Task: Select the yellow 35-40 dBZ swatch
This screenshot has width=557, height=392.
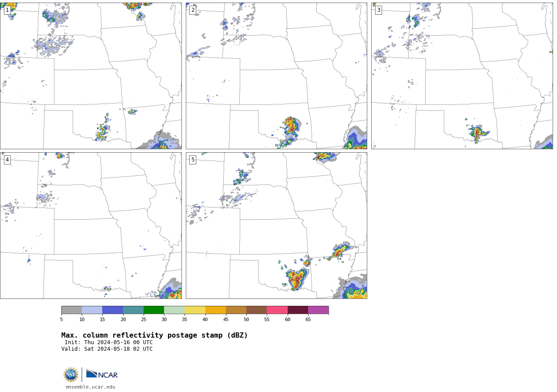Action: 195,310
